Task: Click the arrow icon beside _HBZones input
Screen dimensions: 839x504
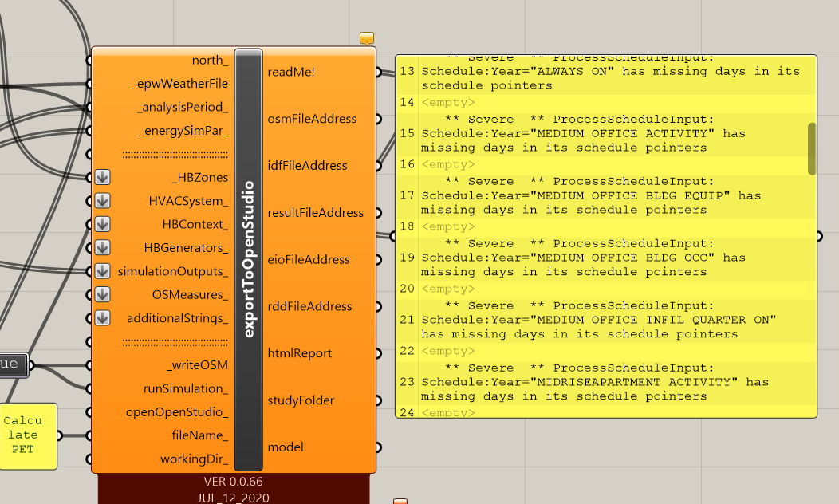Action: [103, 177]
